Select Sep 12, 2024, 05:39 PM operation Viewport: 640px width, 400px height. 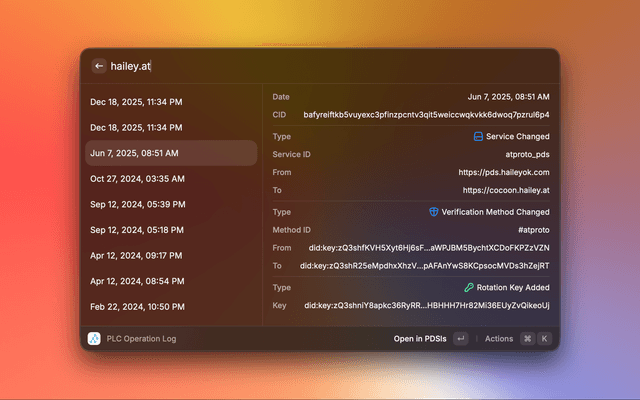click(137, 204)
